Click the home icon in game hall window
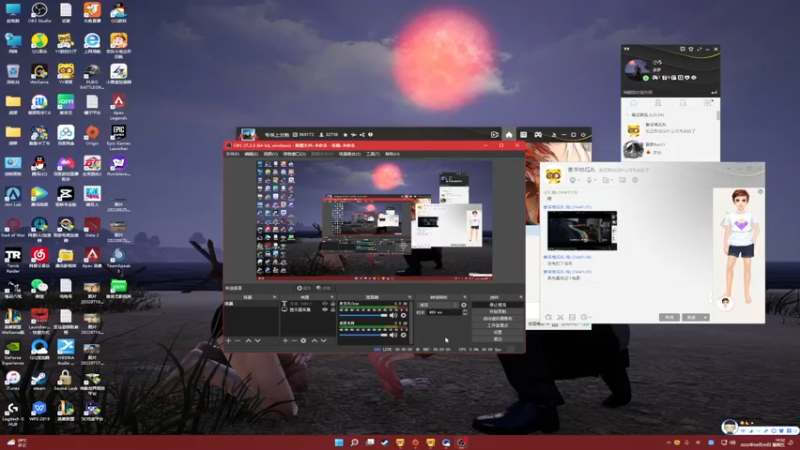The width and height of the screenshot is (800, 450). [x=509, y=135]
